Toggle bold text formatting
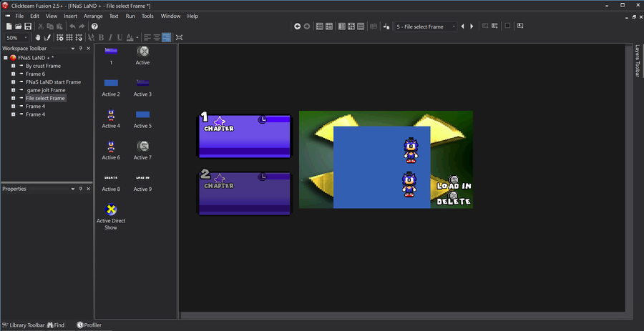The image size is (644, 331). pos(101,37)
